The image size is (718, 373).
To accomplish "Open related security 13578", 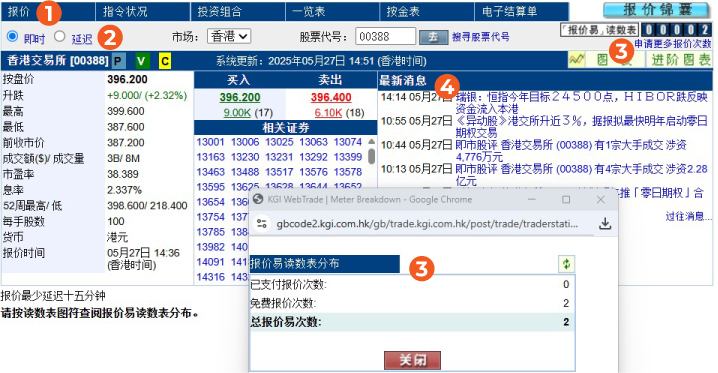I will tap(348, 172).
